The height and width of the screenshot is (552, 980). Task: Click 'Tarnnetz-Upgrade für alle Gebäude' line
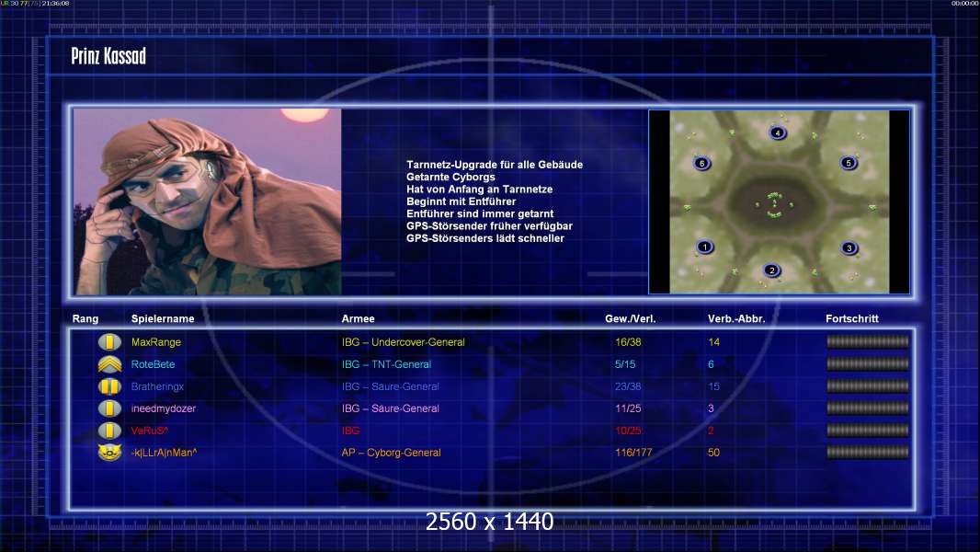point(495,165)
